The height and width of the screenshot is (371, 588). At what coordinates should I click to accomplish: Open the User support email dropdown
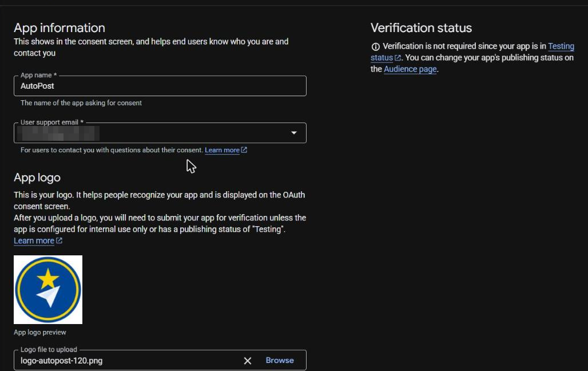[160, 133]
